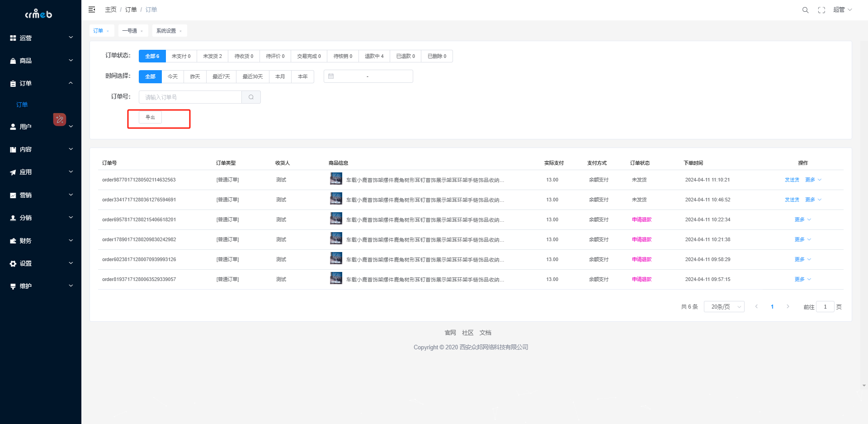Open 更多 for the 10:22:34 order
The height and width of the screenshot is (424, 868).
tap(803, 220)
